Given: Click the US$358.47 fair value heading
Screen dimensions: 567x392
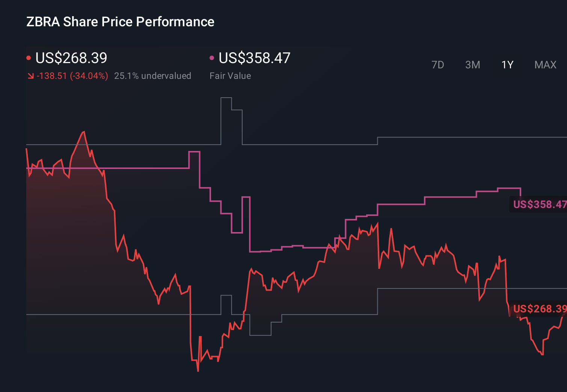Looking at the screenshot, I should [255, 58].
